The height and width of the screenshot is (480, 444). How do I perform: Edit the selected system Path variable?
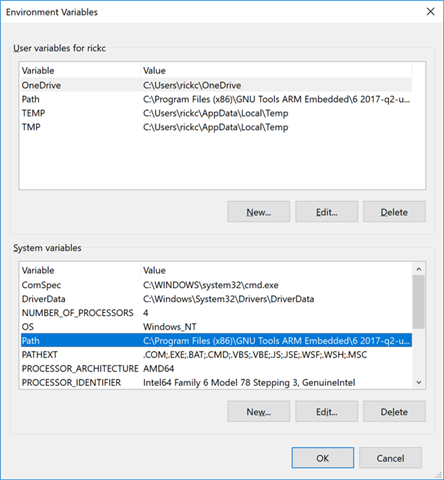tap(326, 412)
